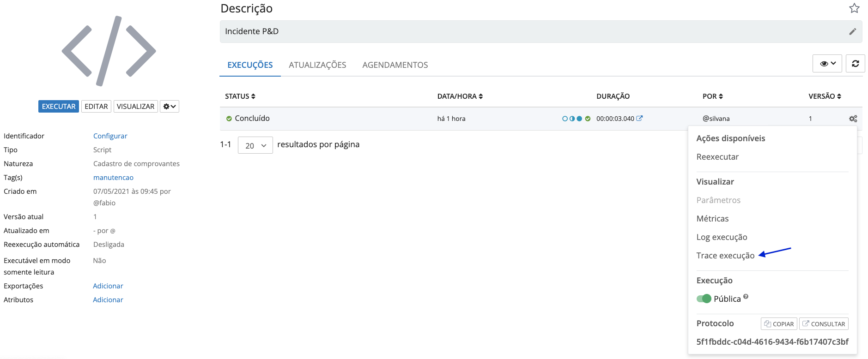The height and width of the screenshot is (359, 868).
Task: Open the eye visibility options dropdown
Action: click(x=827, y=64)
